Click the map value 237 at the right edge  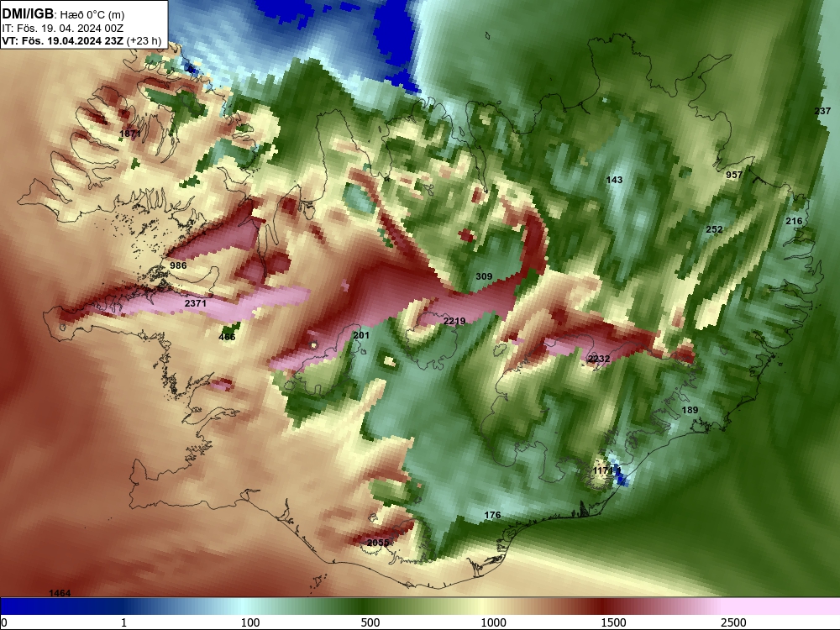[x=822, y=110]
